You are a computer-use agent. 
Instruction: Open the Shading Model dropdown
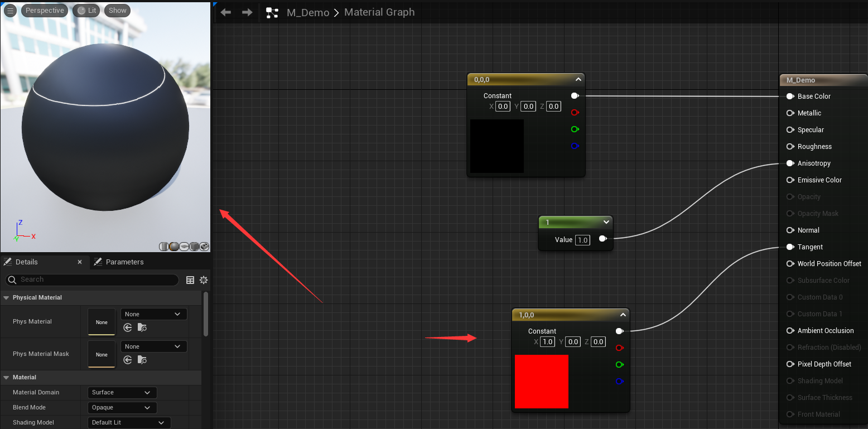(x=129, y=423)
